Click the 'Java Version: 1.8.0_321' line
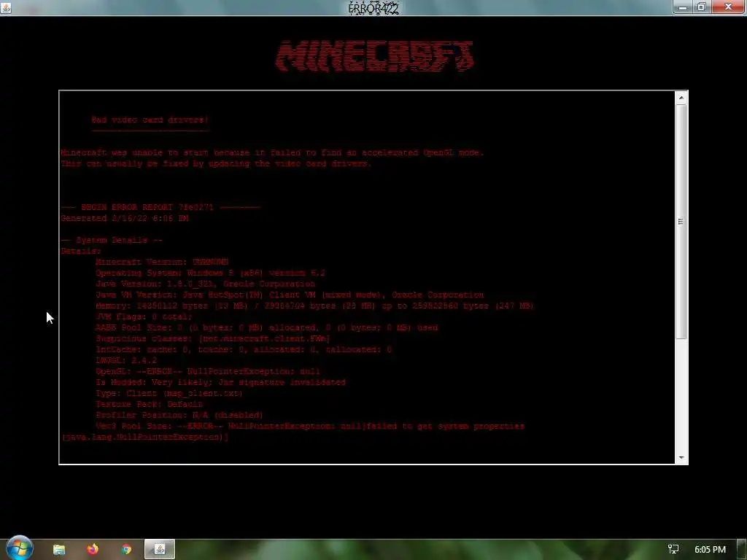 (205, 284)
